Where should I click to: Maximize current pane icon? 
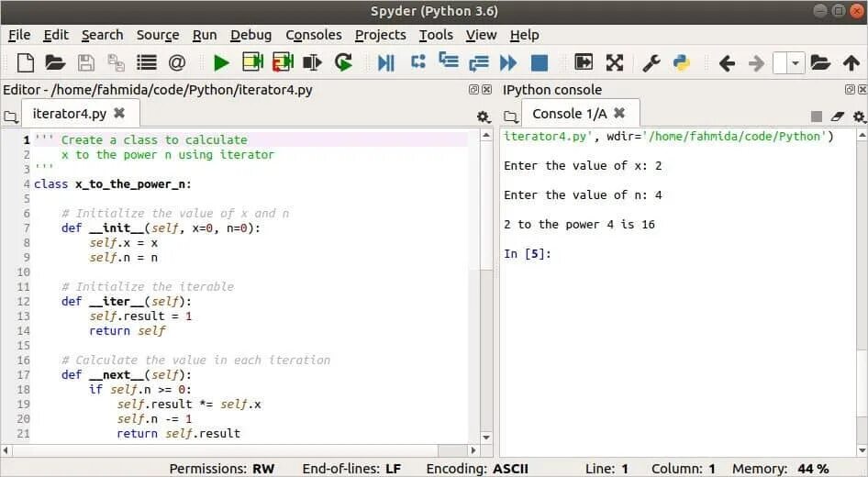[584, 61]
